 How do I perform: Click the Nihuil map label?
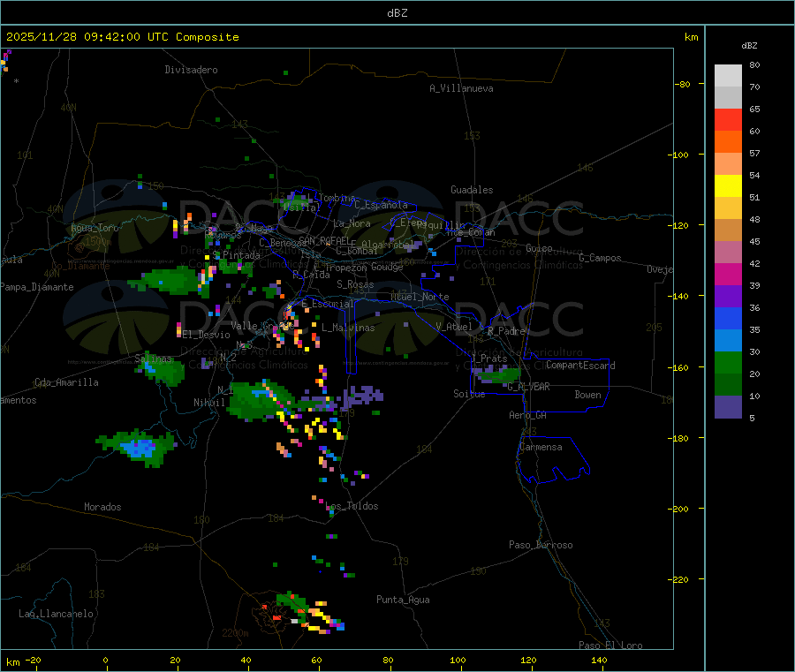coord(209,403)
